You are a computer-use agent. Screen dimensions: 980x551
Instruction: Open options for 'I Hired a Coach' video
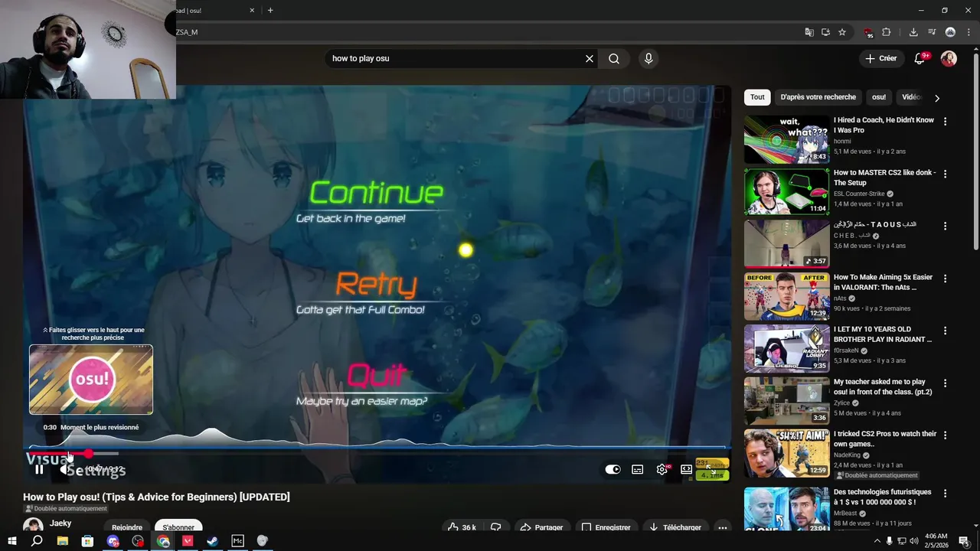[x=945, y=122]
